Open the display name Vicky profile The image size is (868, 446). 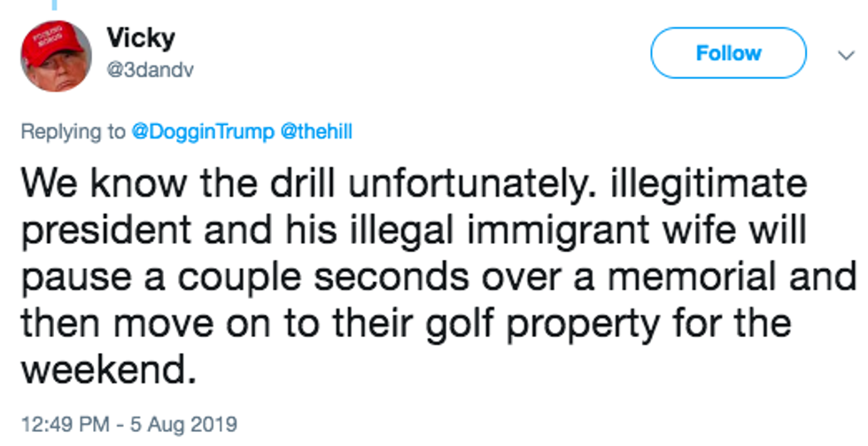point(140,38)
